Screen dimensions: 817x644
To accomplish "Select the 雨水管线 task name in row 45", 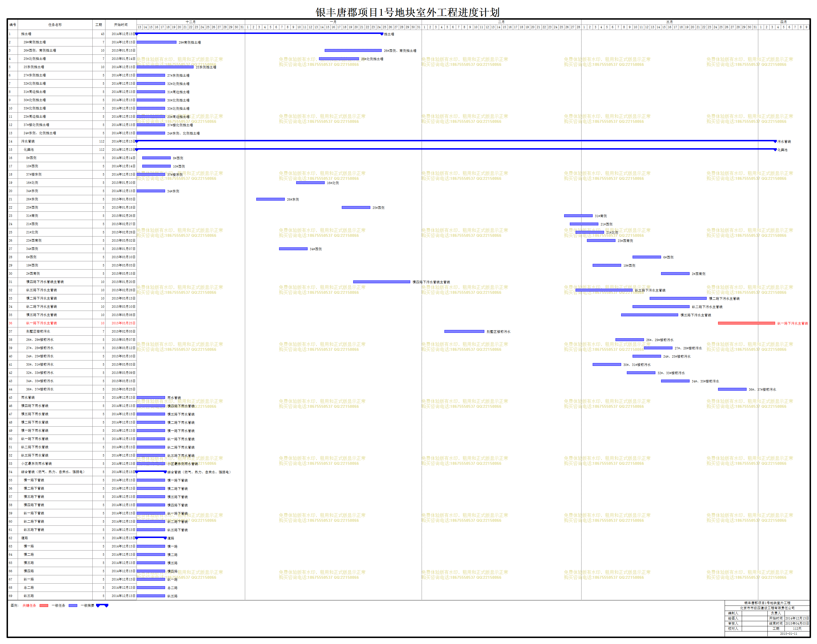I will tap(28, 398).
